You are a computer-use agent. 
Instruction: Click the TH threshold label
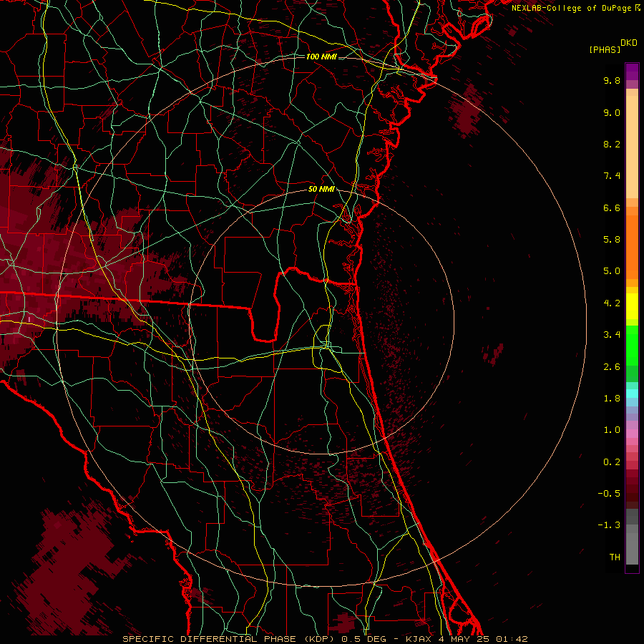(615, 557)
